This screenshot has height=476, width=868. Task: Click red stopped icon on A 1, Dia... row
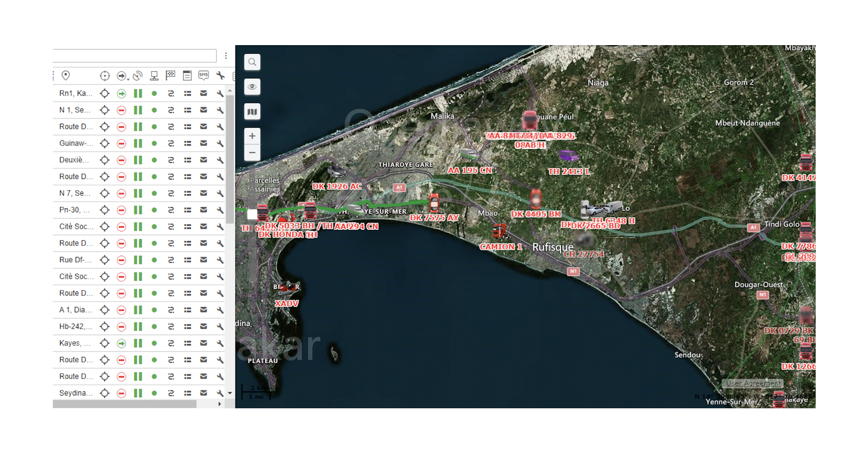click(122, 310)
